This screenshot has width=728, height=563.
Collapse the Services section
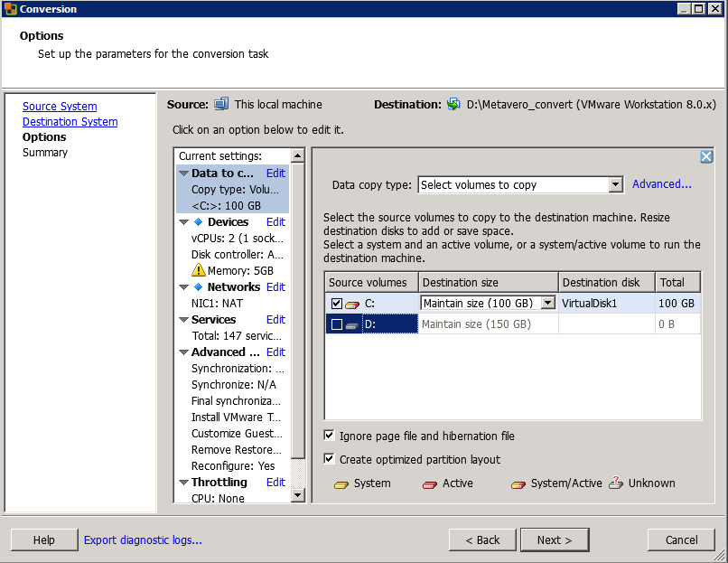(184, 320)
